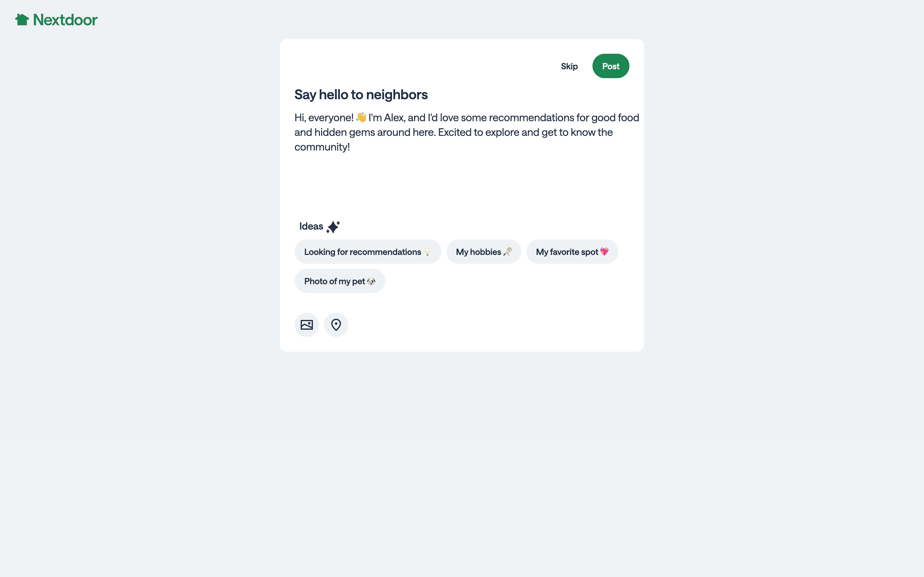Click the Nextdoor wordmark text
Image resolution: width=924 pixels, height=577 pixels.
65,20
